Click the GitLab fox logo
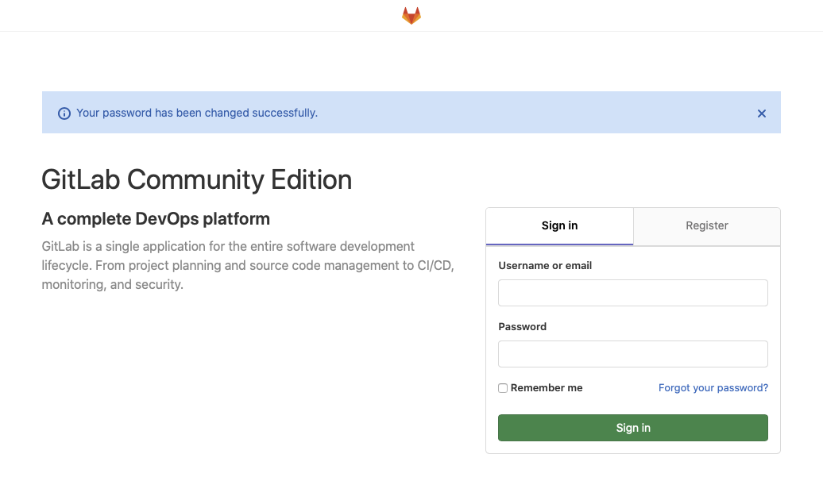823x504 pixels. point(411,16)
